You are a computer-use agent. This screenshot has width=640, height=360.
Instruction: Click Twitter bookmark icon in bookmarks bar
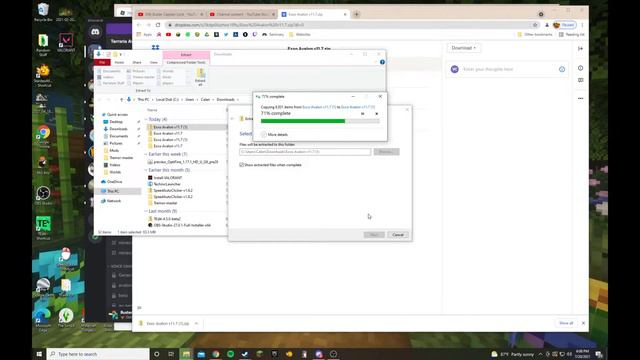(x=226, y=35)
